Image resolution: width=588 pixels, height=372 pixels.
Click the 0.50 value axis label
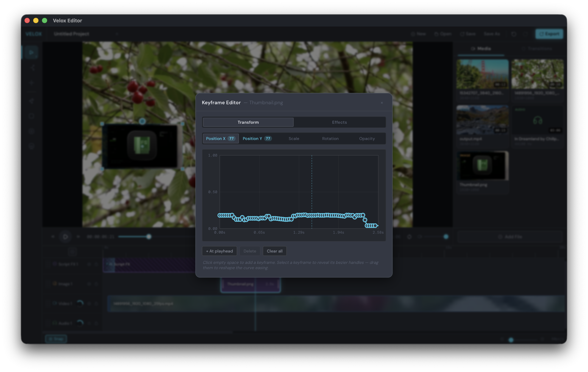(x=212, y=192)
